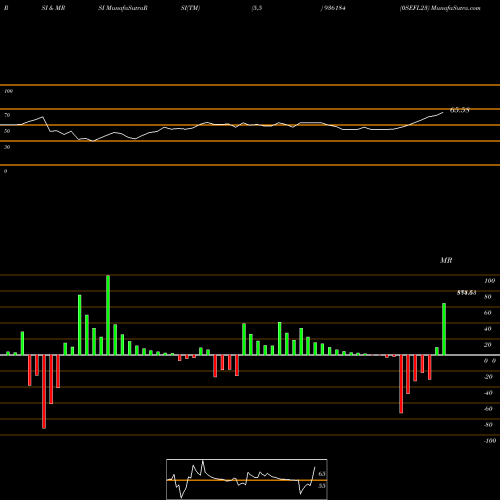Select the last green MR bar at right
The width and height of the screenshot is (500, 500).
tap(444, 329)
